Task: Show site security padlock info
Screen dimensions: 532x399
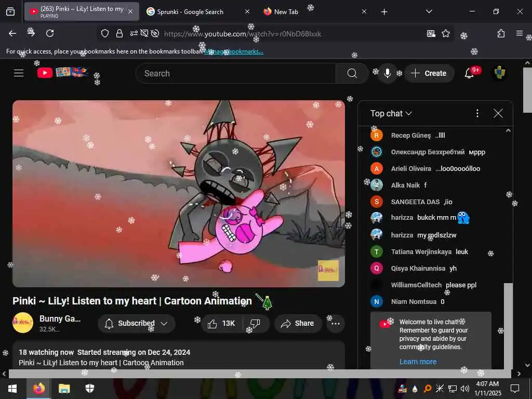Action: [119, 33]
